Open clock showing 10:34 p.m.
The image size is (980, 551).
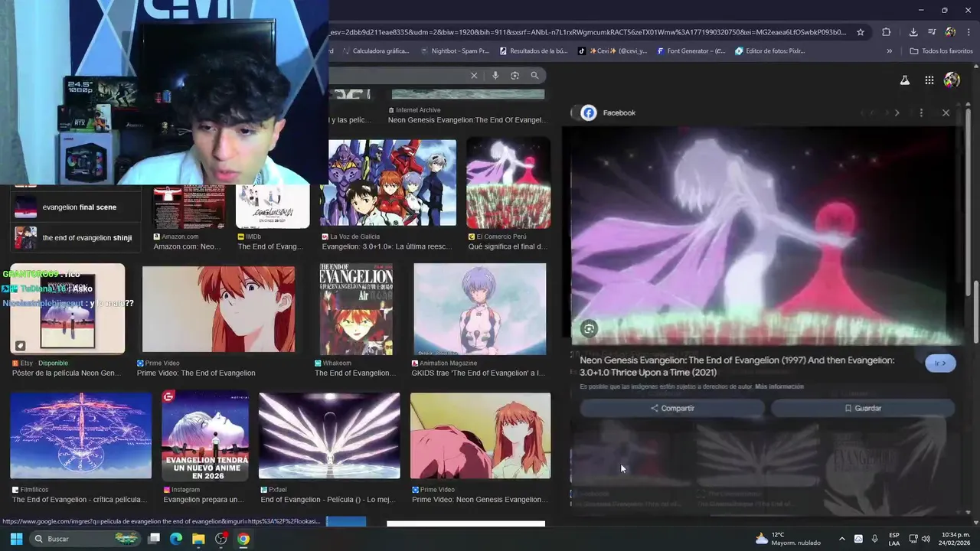click(955, 539)
